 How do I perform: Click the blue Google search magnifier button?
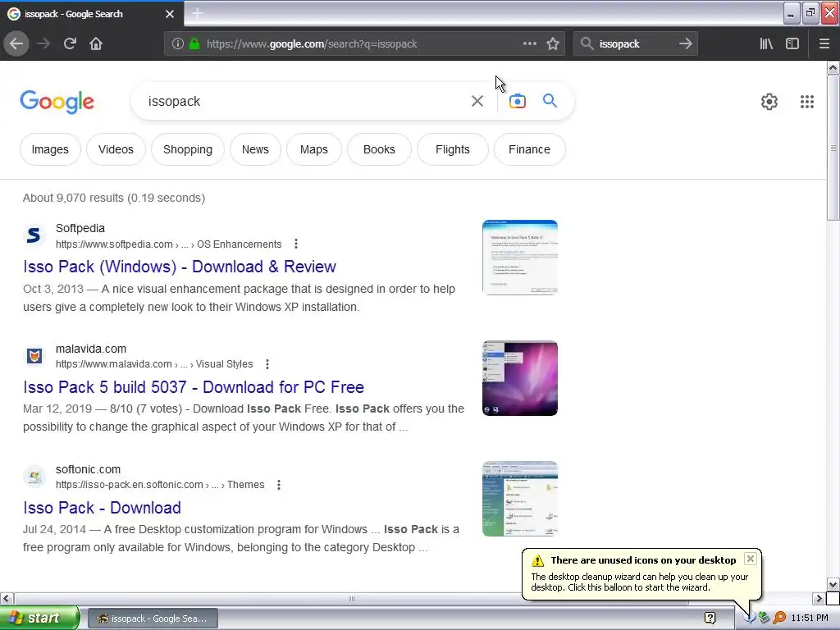click(550, 101)
